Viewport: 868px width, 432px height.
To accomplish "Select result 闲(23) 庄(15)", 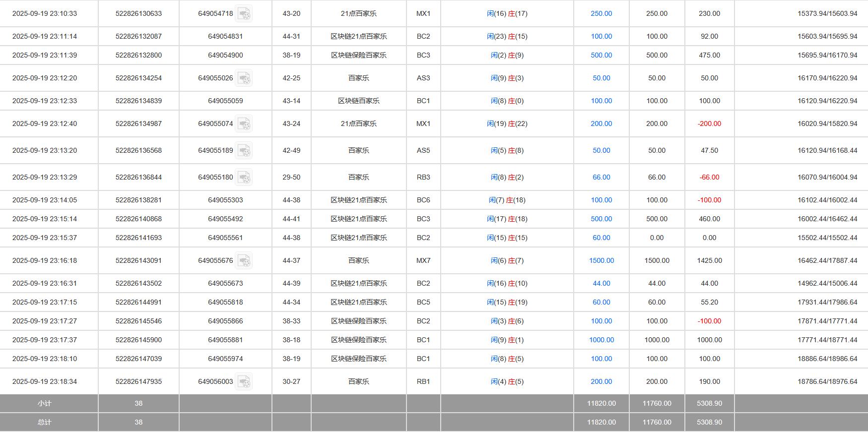I will point(507,36).
